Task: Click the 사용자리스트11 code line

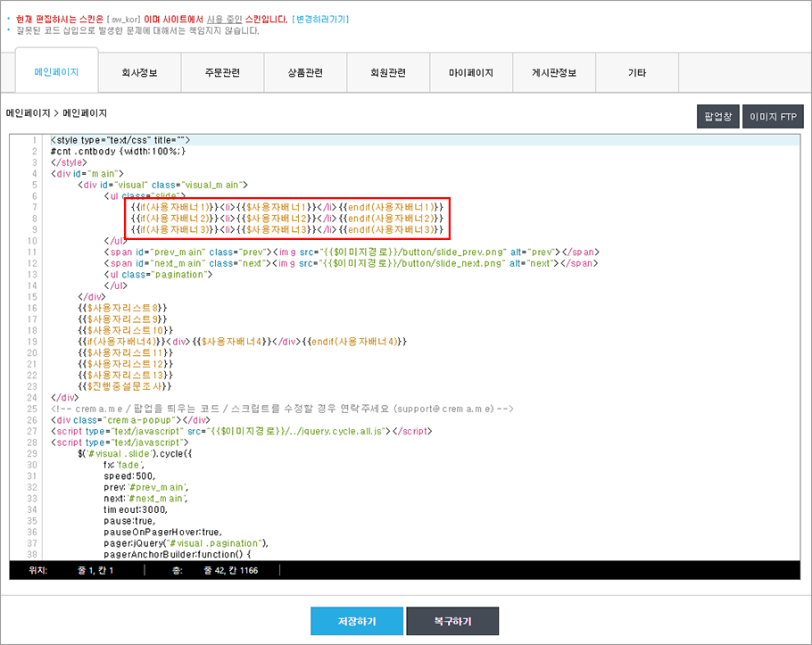Action: (x=125, y=352)
